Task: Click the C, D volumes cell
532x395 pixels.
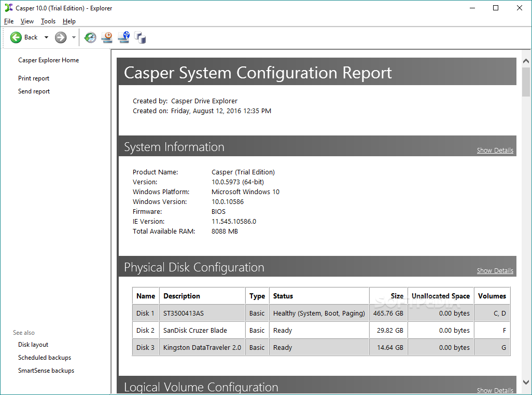Action: pyautogui.click(x=492, y=313)
